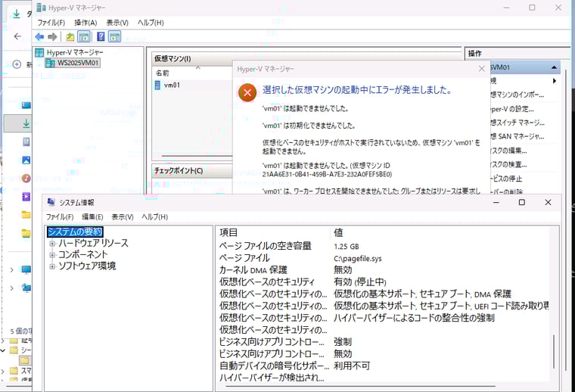Screen dimensions: 575x392
Task: Click the Hyper-V マネージャー root node icon
Action: (x=39, y=52)
